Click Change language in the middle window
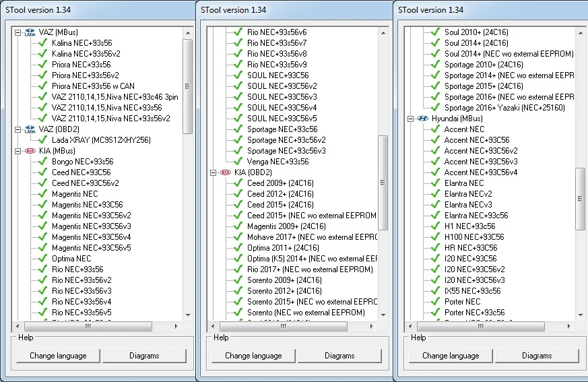This screenshot has width=588, height=382. [x=253, y=356]
